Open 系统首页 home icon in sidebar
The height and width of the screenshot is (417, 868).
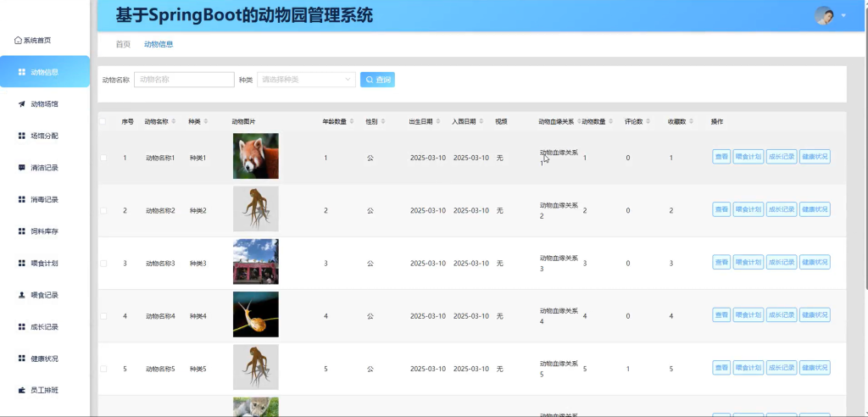click(18, 41)
